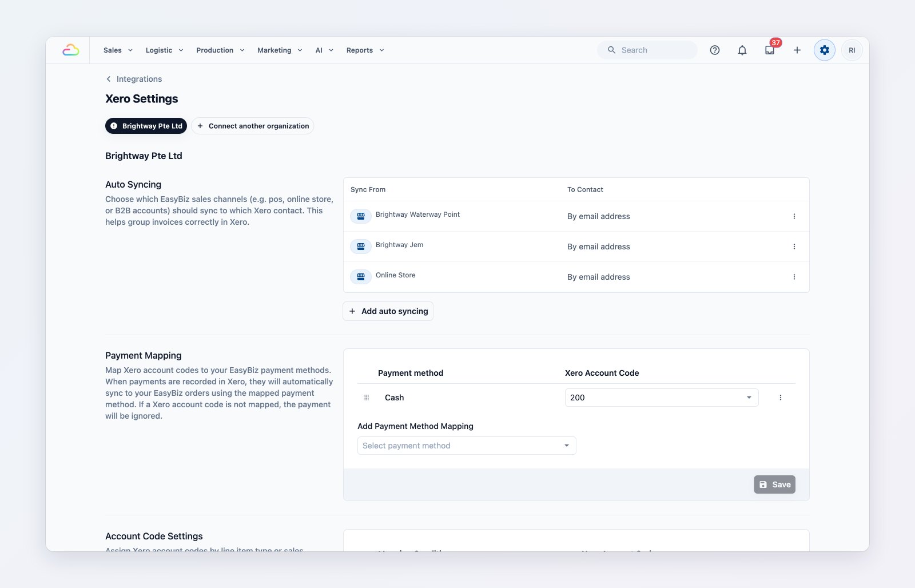Select the Brightway Pte Ltd organization tab

(146, 126)
